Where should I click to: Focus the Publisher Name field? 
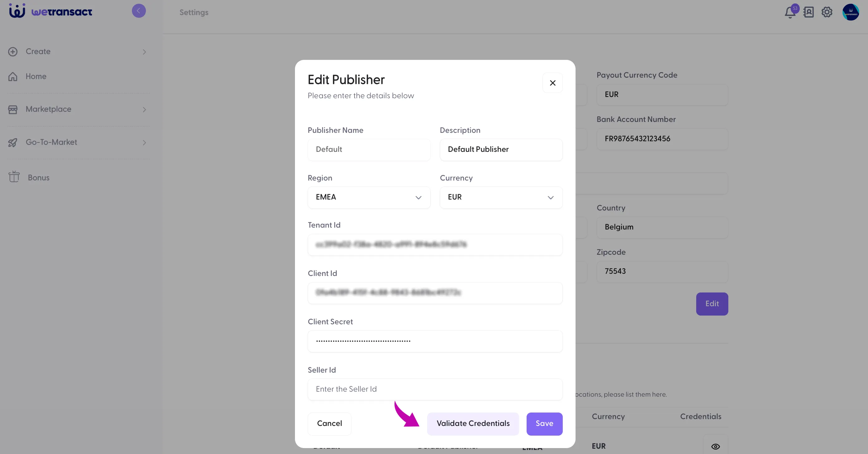[x=369, y=149]
